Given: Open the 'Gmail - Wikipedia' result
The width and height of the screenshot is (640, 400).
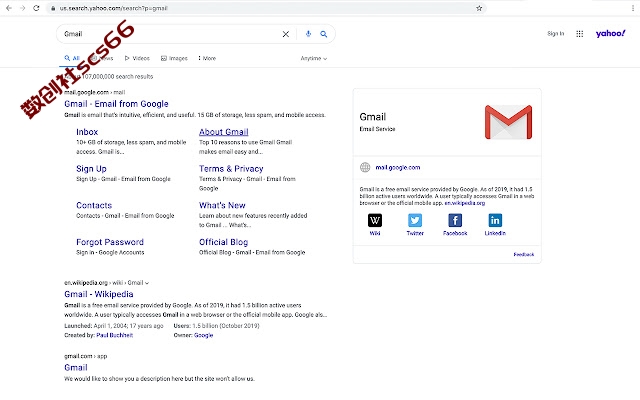Looking at the screenshot, I should tap(99, 294).
